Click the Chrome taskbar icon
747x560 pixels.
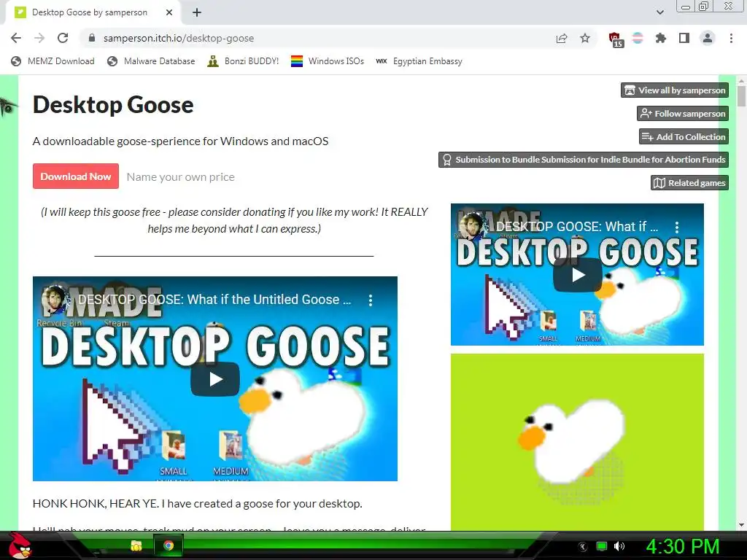[x=169, y=545]
